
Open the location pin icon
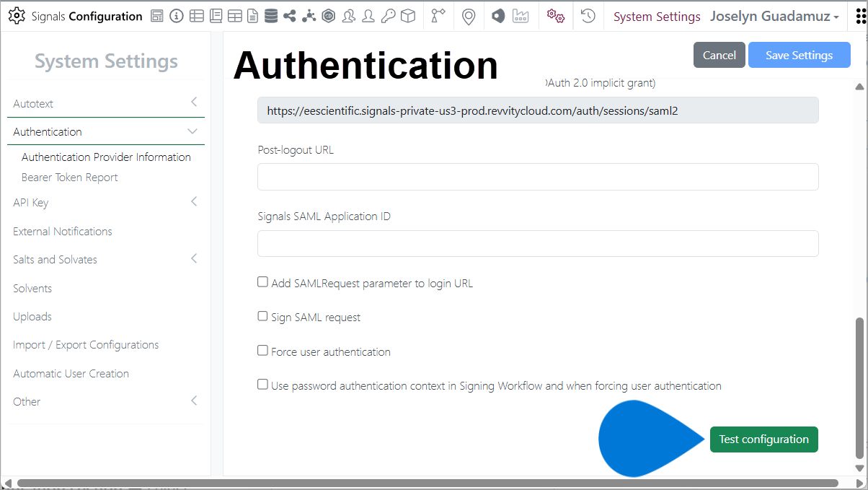click(469, 16)
